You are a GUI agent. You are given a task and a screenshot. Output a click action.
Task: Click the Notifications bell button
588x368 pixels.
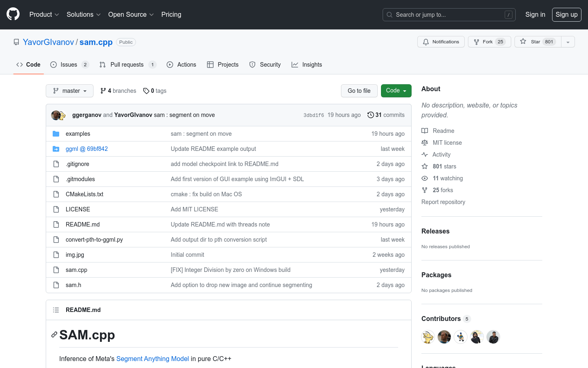pyautogui.click(x=441, y=42)
